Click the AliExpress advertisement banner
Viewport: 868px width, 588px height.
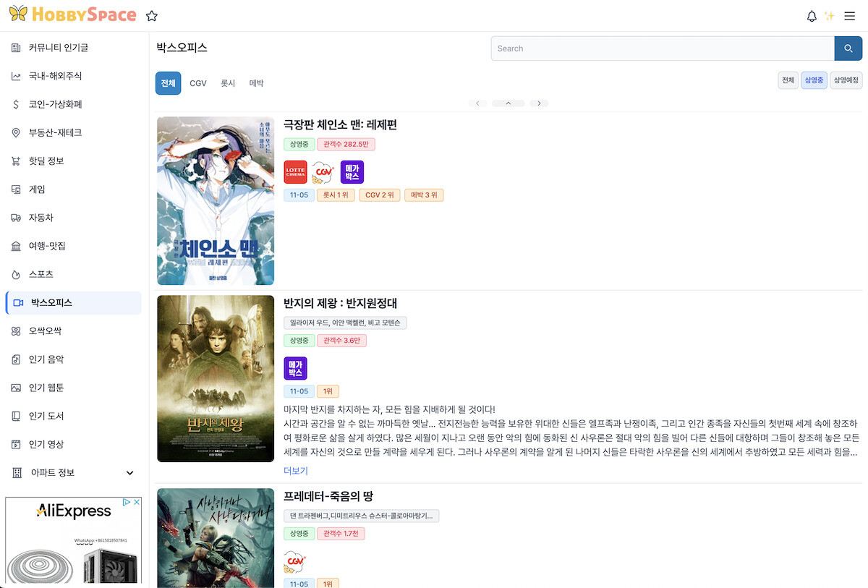coord(73,540)
